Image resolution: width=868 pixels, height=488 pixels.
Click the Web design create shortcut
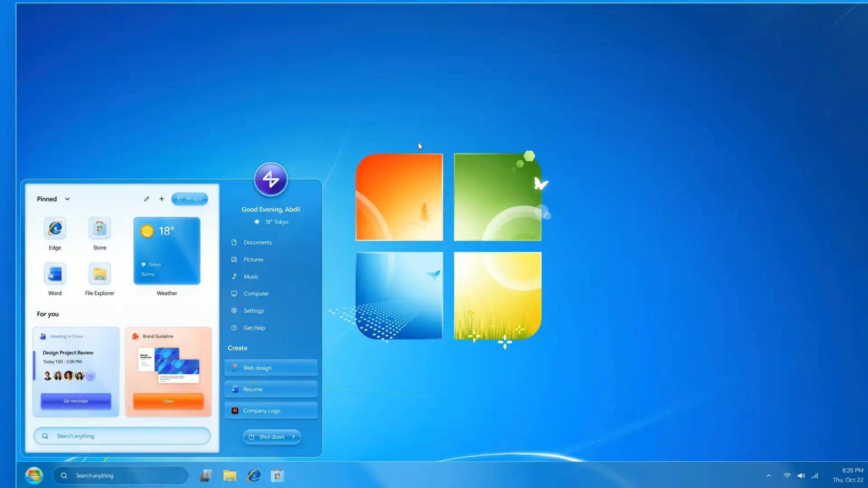pos(271,368)
